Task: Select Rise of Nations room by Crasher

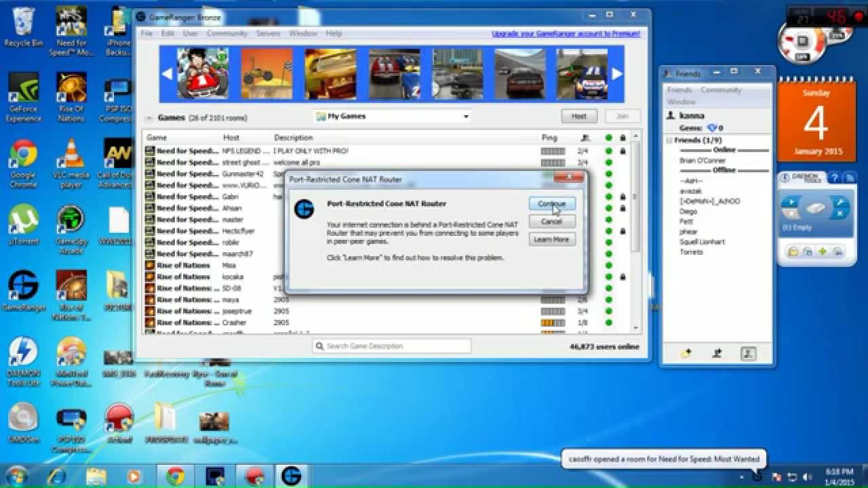Action: click(387, 323)
